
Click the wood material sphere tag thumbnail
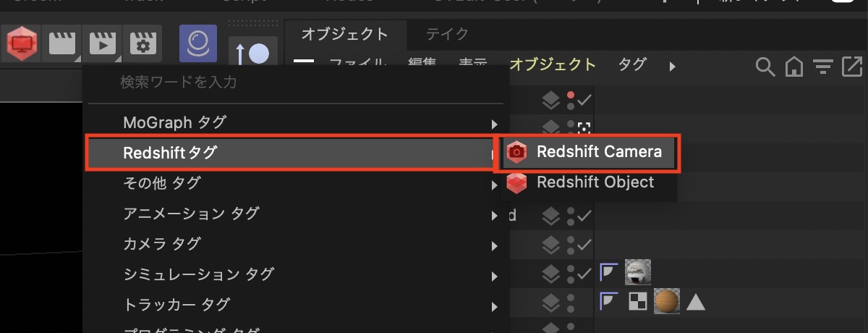pos(666,302)
